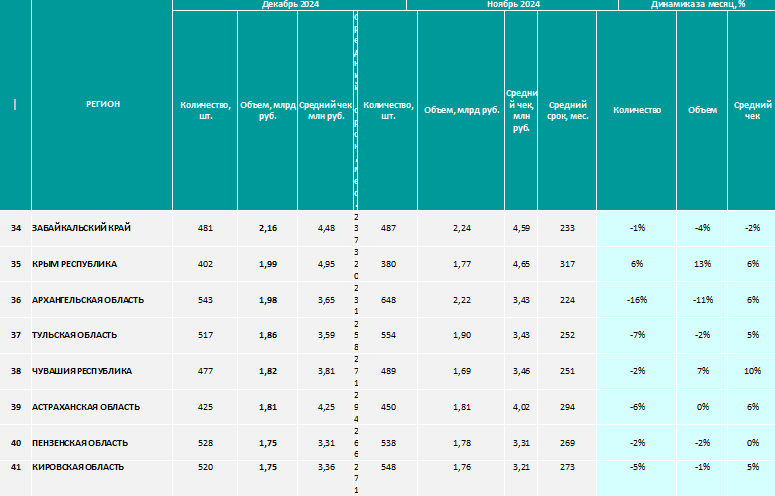Click row number 35 cell
Viewport: 775px width, 496px height.
(16, 264)
